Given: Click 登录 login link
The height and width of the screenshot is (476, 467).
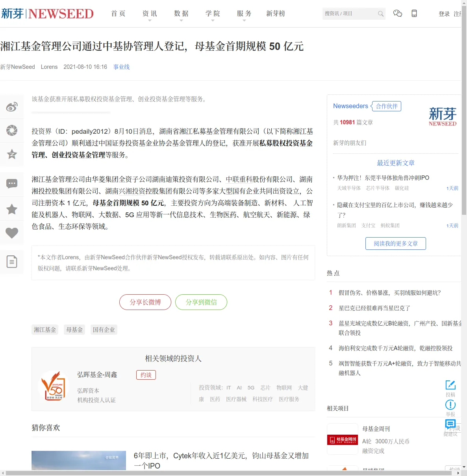Looking at the screenshot, I should tap(444, 14).
